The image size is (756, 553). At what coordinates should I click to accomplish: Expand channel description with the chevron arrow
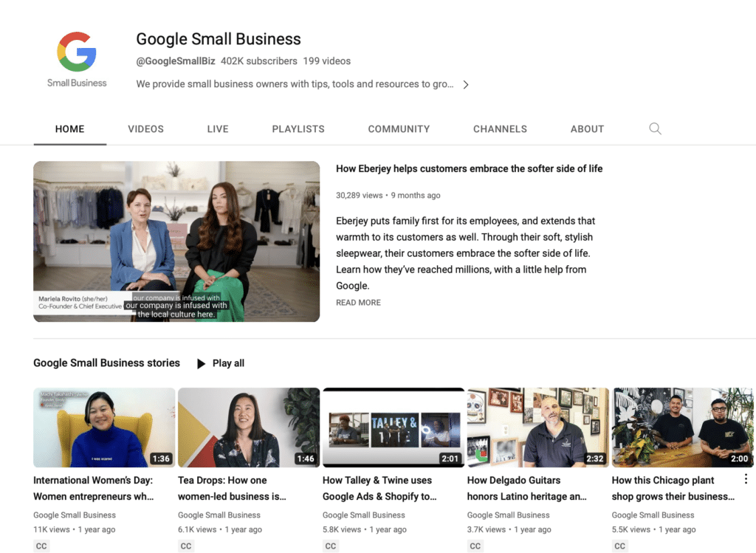(466, 84)
